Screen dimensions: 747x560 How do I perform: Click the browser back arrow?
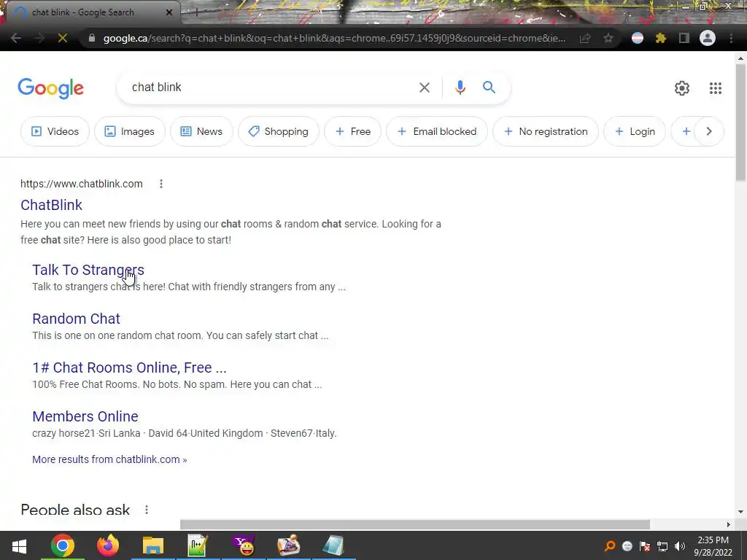(x=16, y=38)
